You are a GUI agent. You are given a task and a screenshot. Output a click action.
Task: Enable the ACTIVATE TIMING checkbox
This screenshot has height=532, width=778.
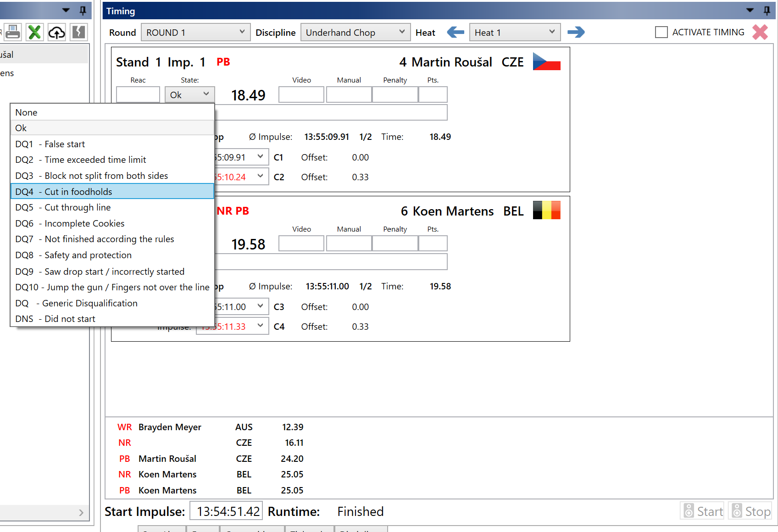click(661, 32)
